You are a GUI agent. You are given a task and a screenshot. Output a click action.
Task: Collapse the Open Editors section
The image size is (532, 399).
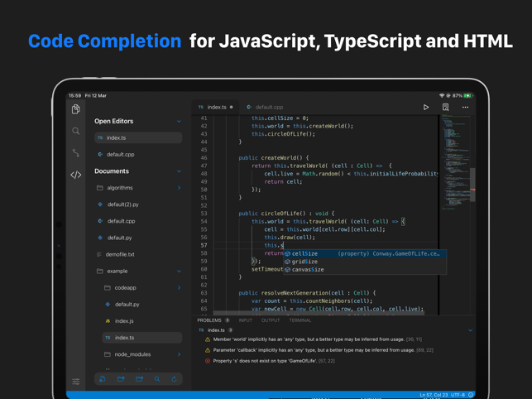pyautogui.click(x=179, y=122)
